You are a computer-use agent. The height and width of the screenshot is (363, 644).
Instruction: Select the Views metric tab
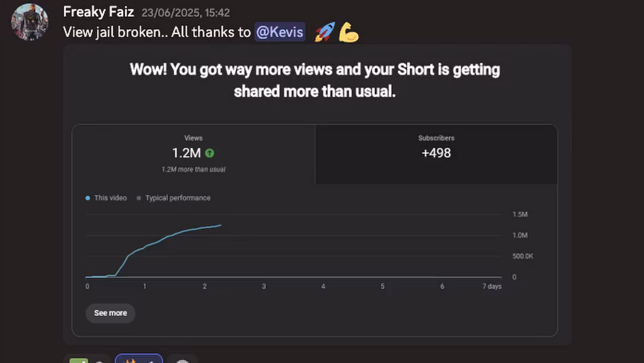(x=193, y=154)
